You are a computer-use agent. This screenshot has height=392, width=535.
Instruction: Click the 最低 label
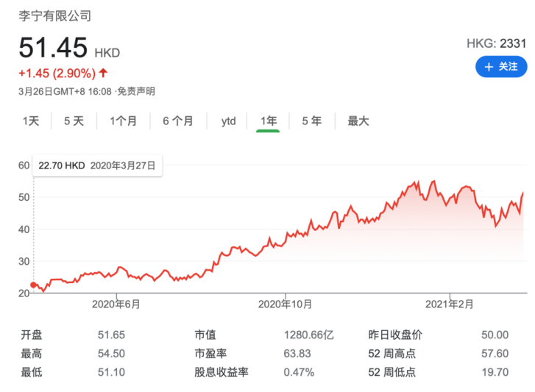pyautogui.click(x=32, y=372)
